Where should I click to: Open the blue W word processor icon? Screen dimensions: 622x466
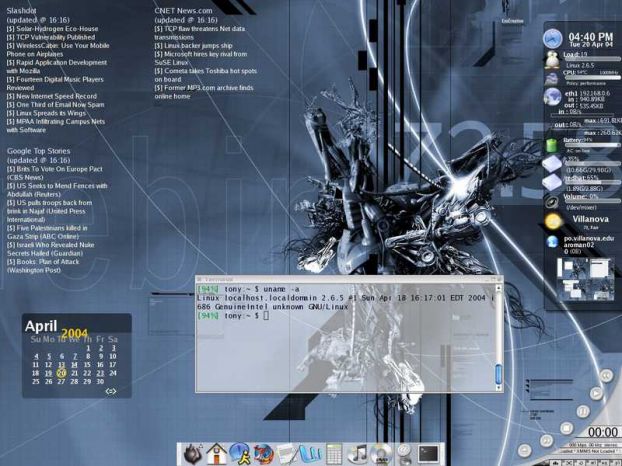[x=310, y=454]
